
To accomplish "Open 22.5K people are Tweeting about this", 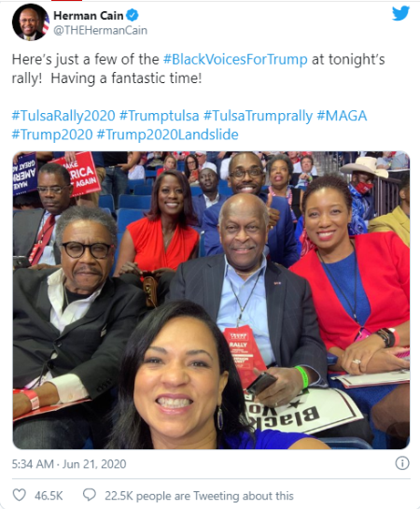I will pyautogui.click(x=199, y=496).
